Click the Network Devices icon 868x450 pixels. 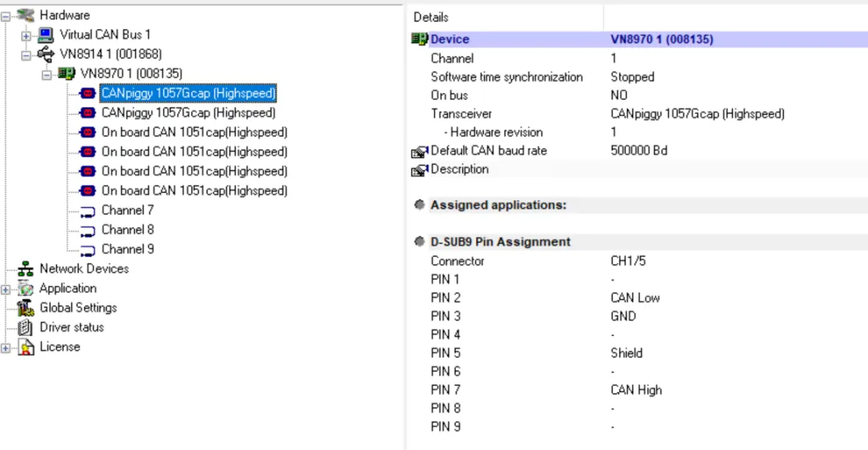point(26,269)
